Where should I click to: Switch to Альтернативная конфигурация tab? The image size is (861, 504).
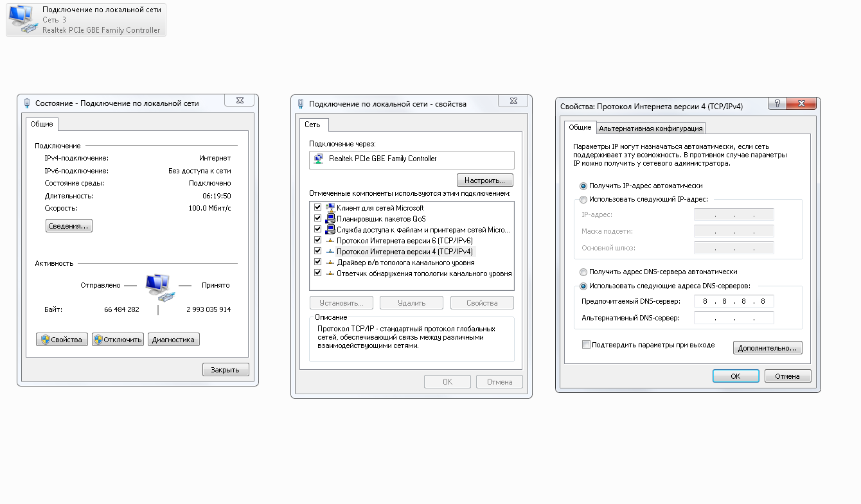(x=650, y=128)
